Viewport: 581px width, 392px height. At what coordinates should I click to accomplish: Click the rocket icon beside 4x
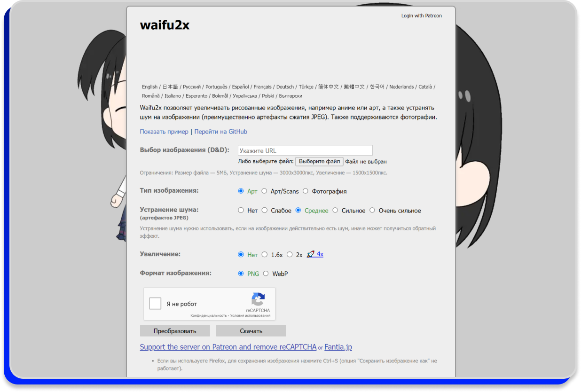311,254
